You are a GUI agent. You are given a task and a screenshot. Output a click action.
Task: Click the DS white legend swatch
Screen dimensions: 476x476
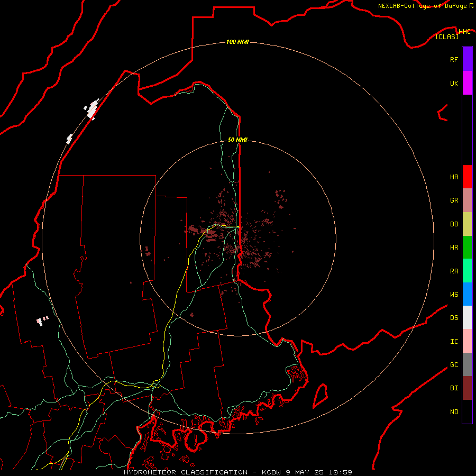click(x=467, y=317)
